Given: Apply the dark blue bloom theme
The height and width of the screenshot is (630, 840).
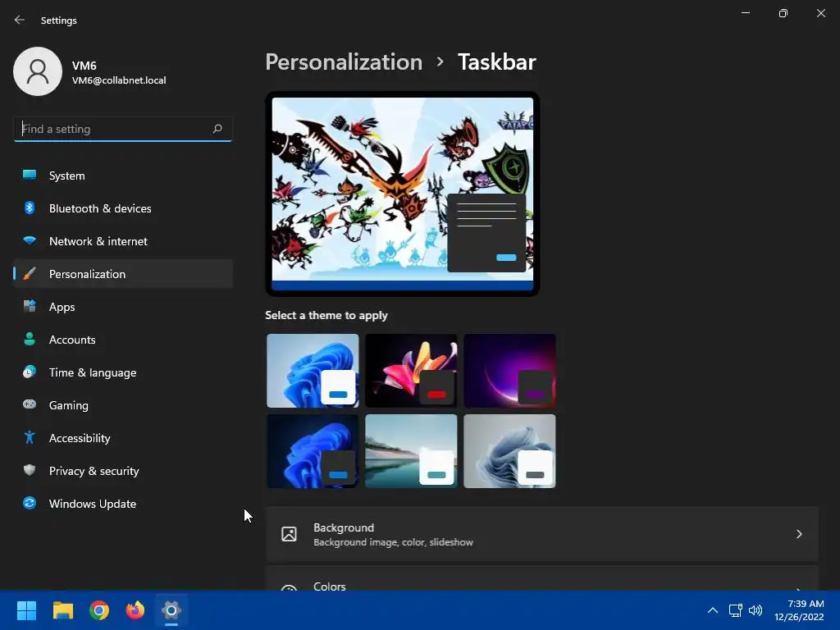Looking at the screenshot, I should 313,451.
